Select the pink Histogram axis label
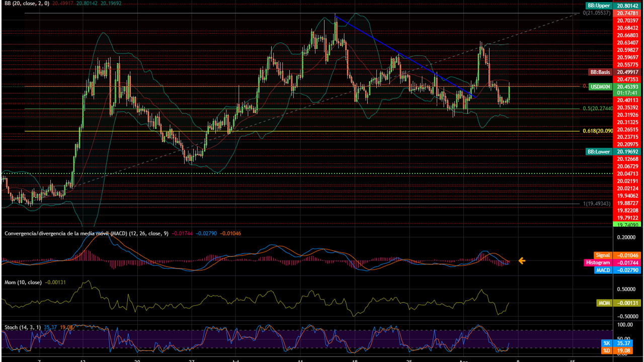644x362 pixels. pos(597,263)
